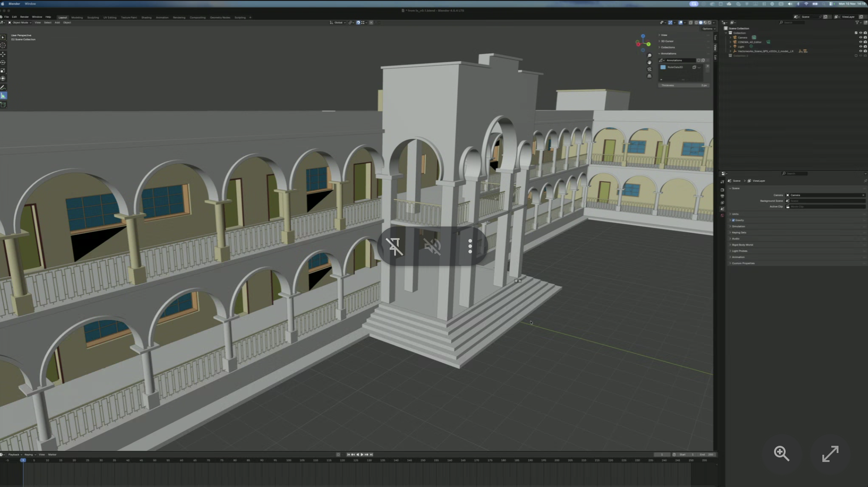The image size is (868, 487).
Task: Open the viewport Options button
Action: [x=708, y=29]
